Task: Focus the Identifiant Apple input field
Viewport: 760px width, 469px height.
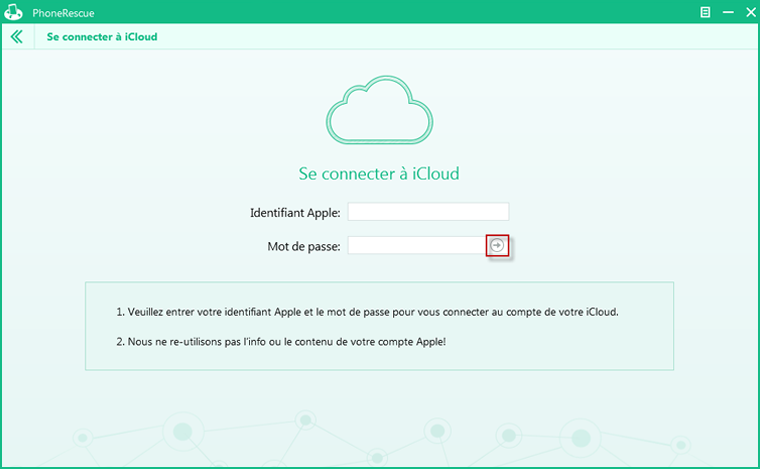Action: pyautogui.click(x=428, y=212)
